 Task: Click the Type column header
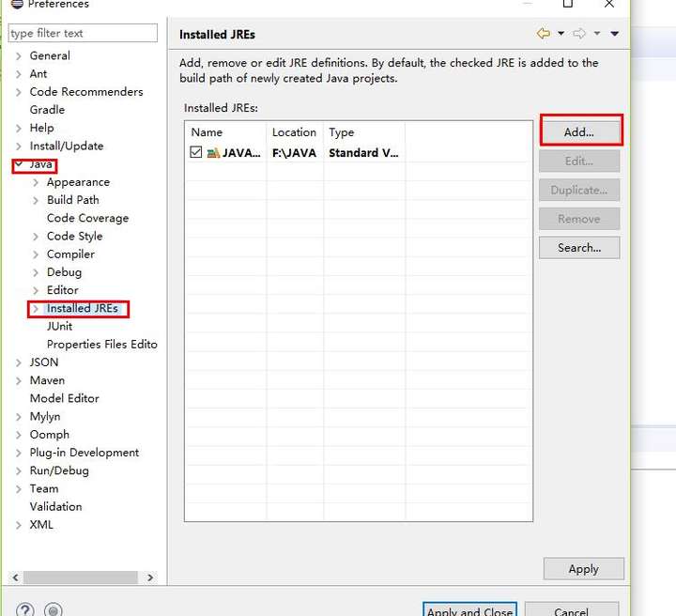pyautogui.click(x=364, y=132)
